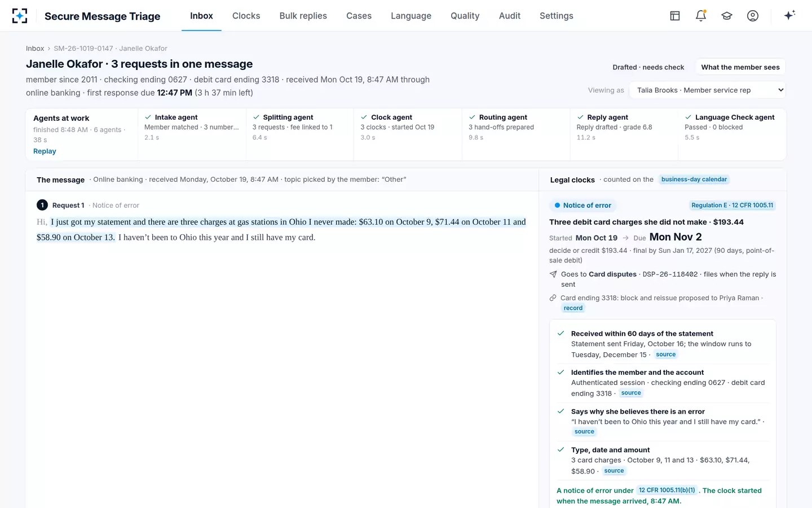Select the Reply agent step card
812x508 pixels.
pos(624,134)
